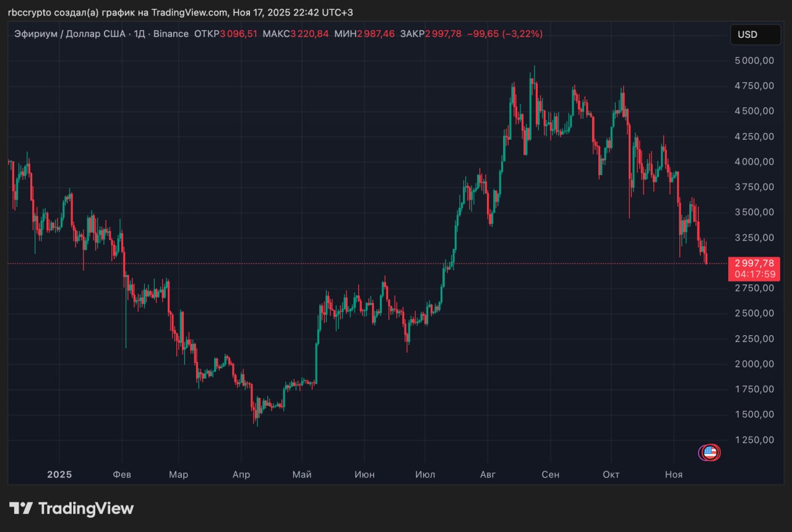Open the USD currency selector
This screenshot has width=792, height=532.
[x=755, y=35]
